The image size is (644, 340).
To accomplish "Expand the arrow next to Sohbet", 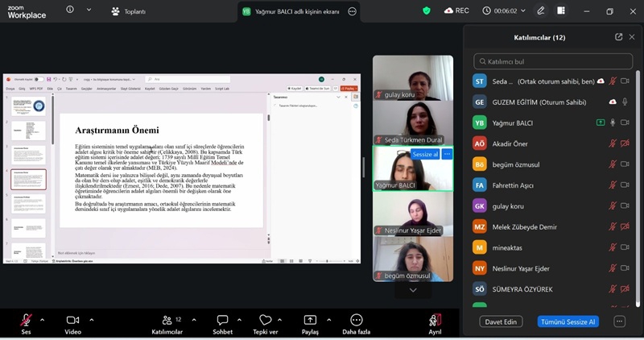I will pyautogui.click(x=239, y=319).
